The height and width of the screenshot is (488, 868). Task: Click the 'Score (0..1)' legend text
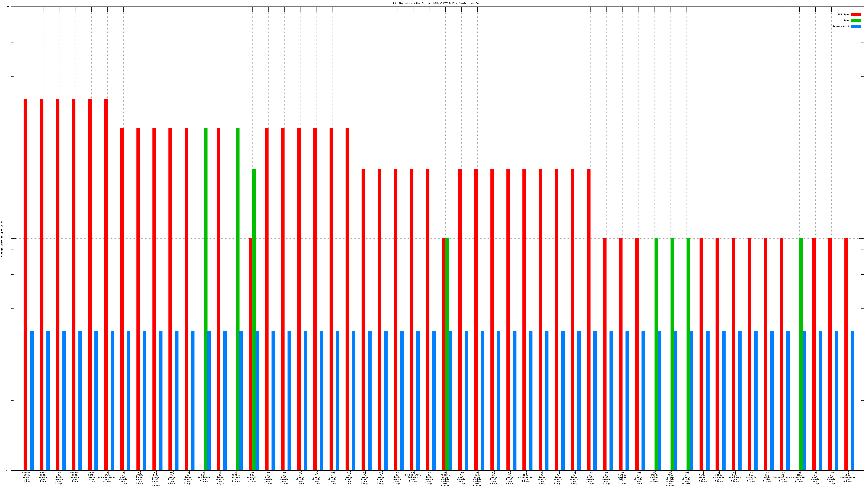[x=841, y=26]
